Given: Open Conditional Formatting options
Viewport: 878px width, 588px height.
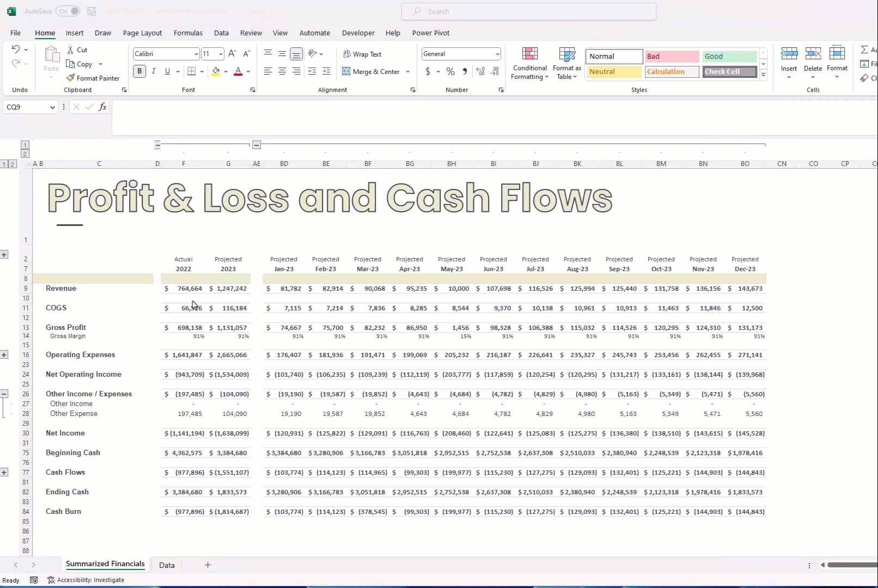Looking at the screenshot, I should [x=529, y=63].
